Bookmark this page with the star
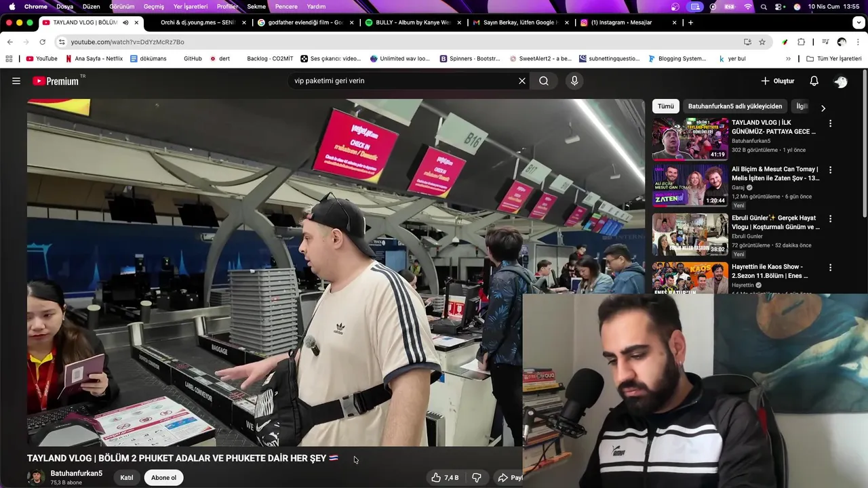 762,42
